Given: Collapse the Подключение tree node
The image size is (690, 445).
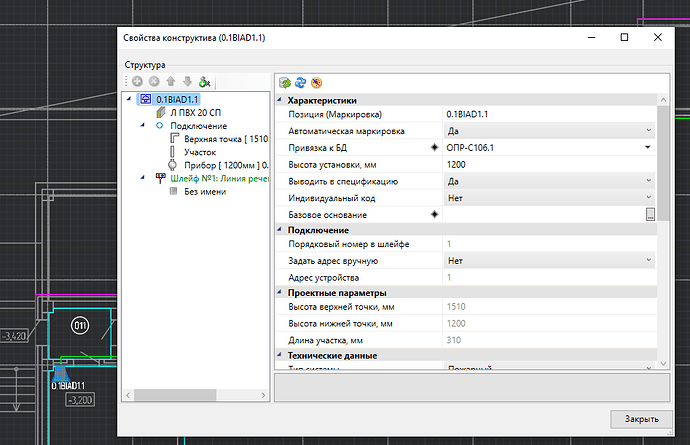Looking at the screenshot, I should tap(144, 126).
